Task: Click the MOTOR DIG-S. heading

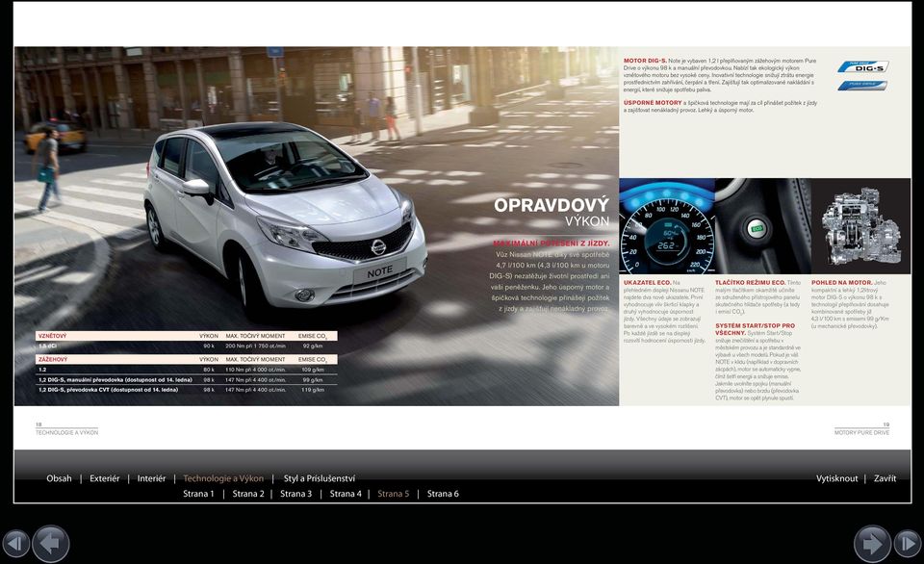Action: tap(645, 61)
